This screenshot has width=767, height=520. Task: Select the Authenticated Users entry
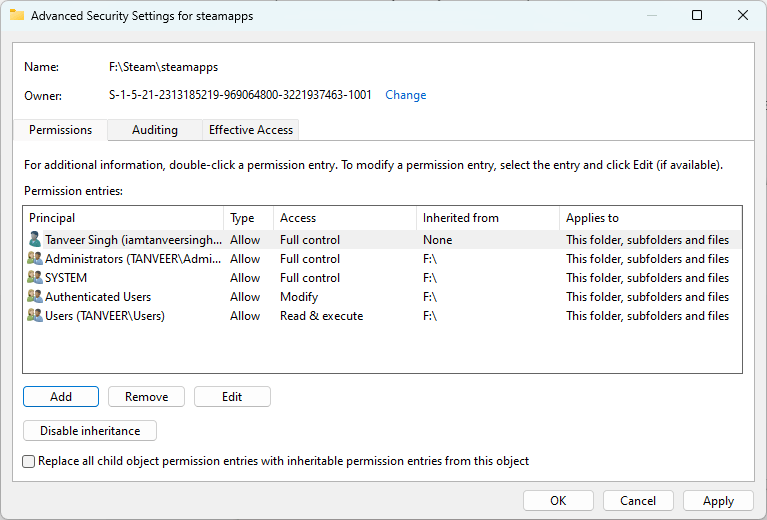[x=382, y=297]
